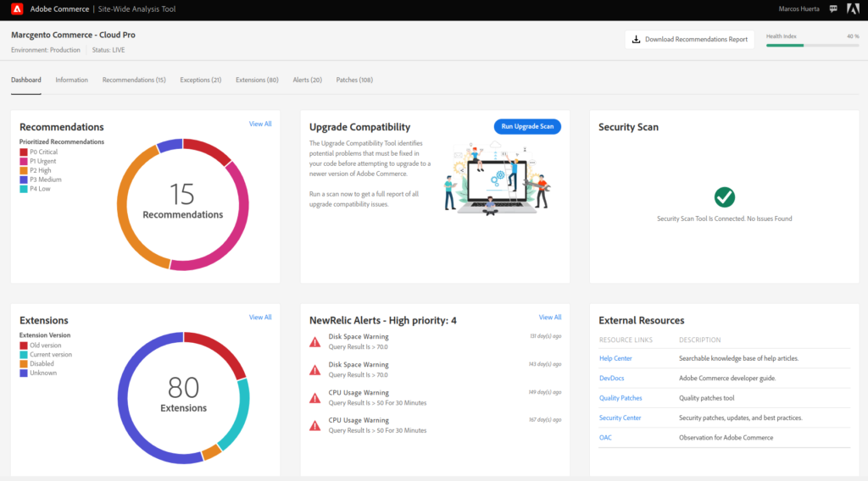Switch to Patches (108) tab
The image size is (868, 481).
(x=354, y=80)
